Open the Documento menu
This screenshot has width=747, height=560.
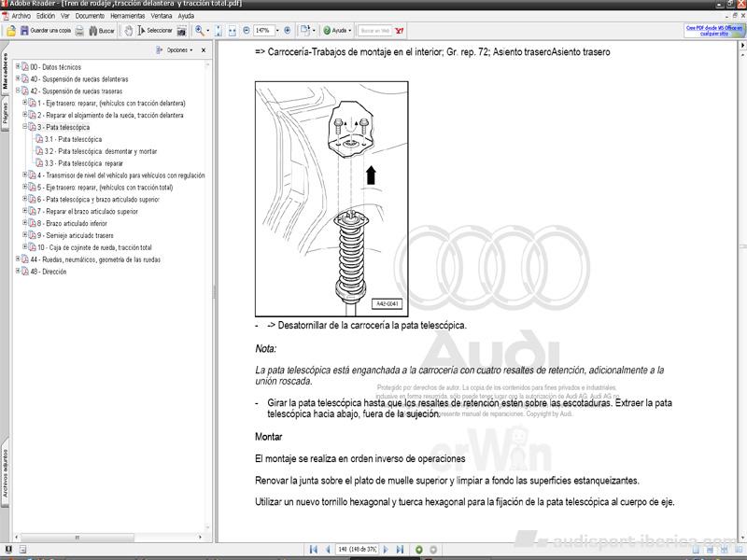click(90, 16)
